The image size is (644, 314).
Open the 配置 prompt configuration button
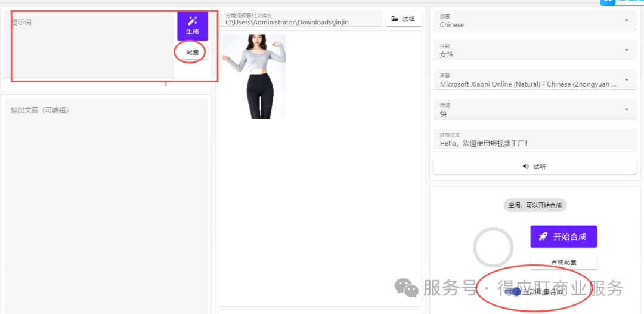[x=192, y=52]
